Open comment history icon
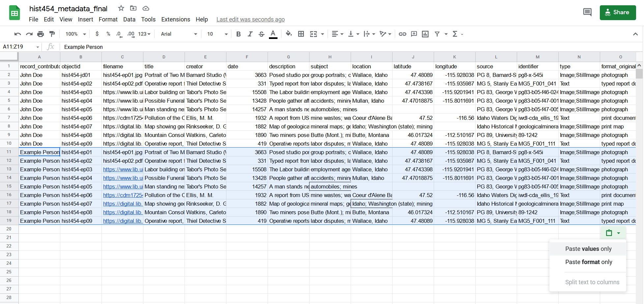The width and height of the screenshot is (644, 304). pyautogui.click(x=587, y=13)
